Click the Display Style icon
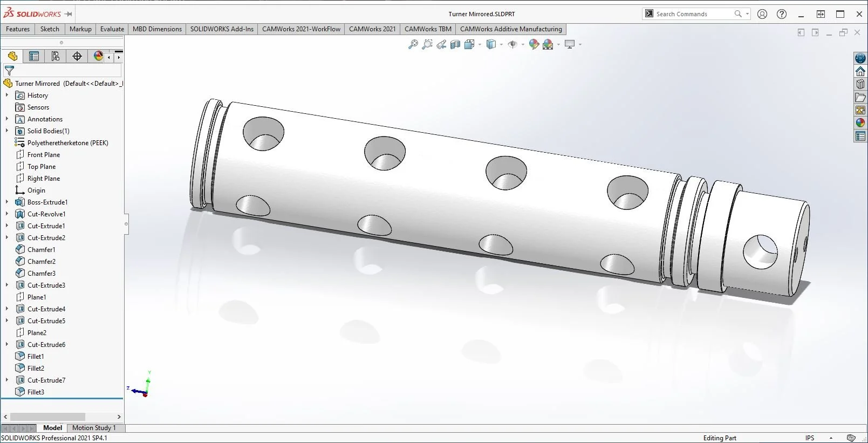The image size is (868, 443). pyautogui.click(x=491, y=44)
